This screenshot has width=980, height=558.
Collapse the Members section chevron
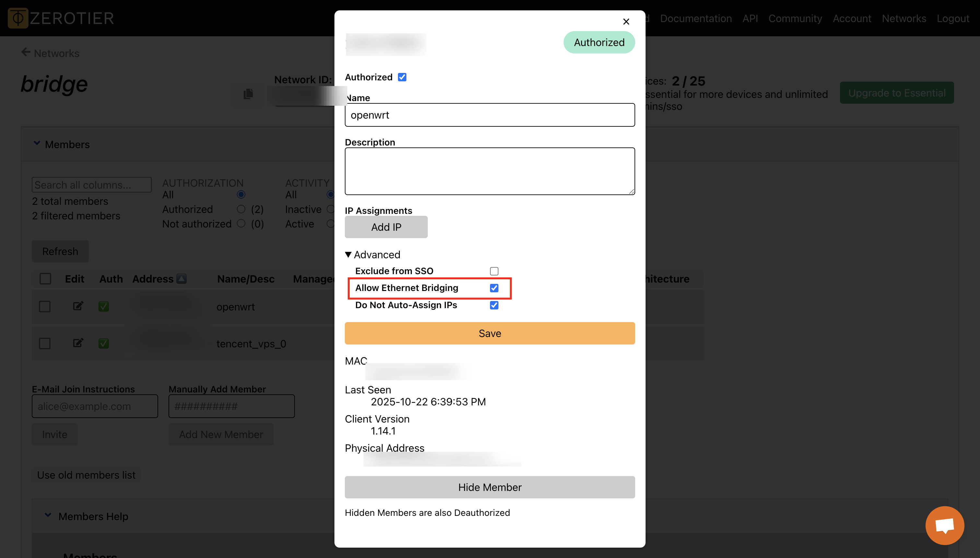37,143
